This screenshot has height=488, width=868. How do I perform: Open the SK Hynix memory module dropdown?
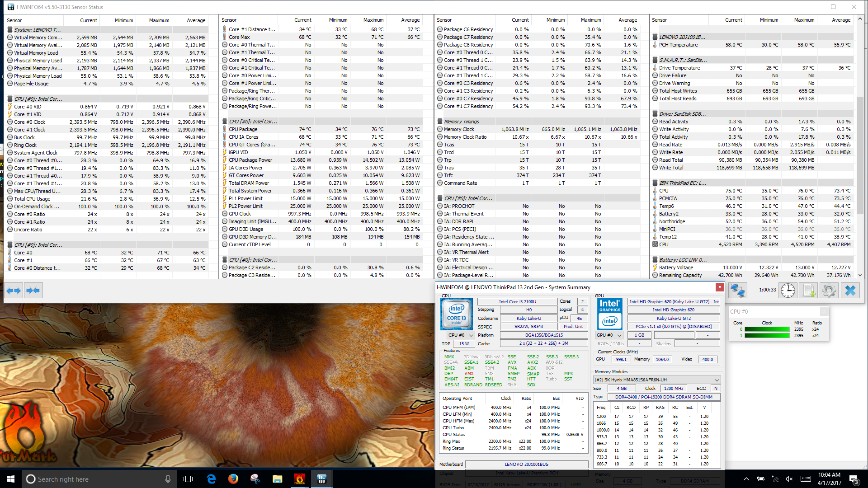(x=657, y=380)
